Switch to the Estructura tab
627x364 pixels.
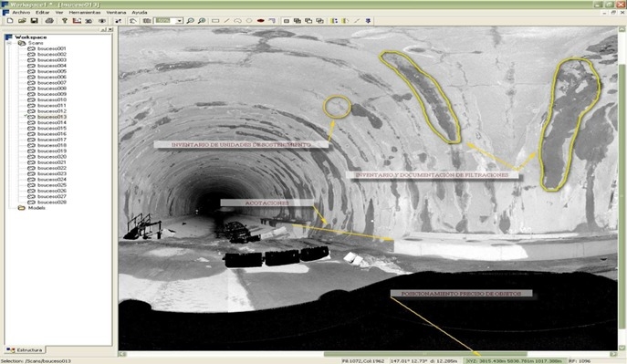(25, 350)
